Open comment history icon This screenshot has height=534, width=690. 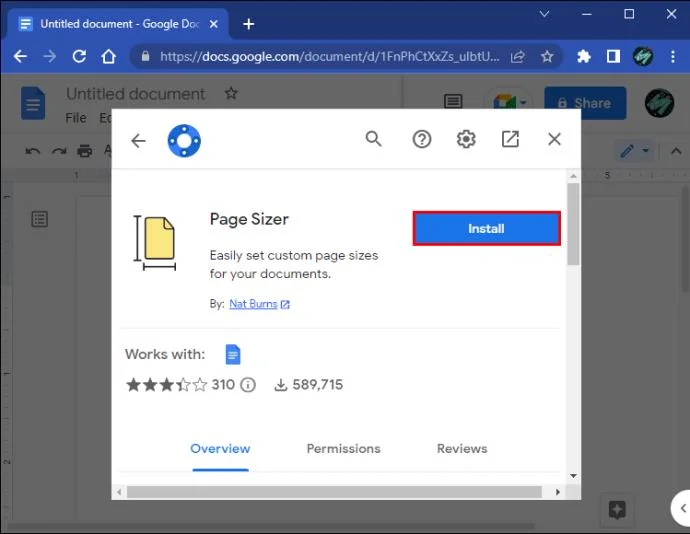coord(453,102)
